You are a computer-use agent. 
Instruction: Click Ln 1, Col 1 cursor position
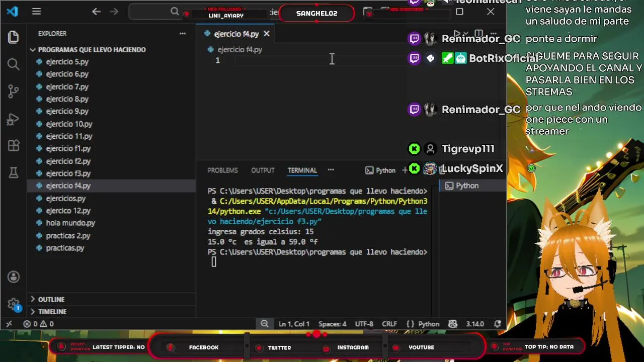coord(294,324)
